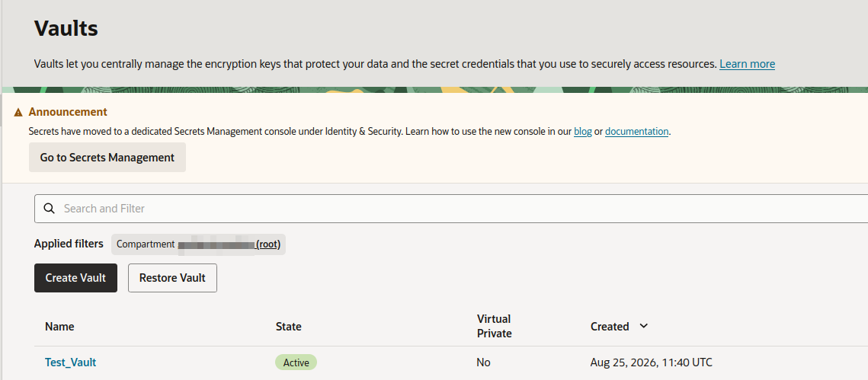Open the Compartment applied filter chip
868x380 pixels.
(x=198, y=244)
